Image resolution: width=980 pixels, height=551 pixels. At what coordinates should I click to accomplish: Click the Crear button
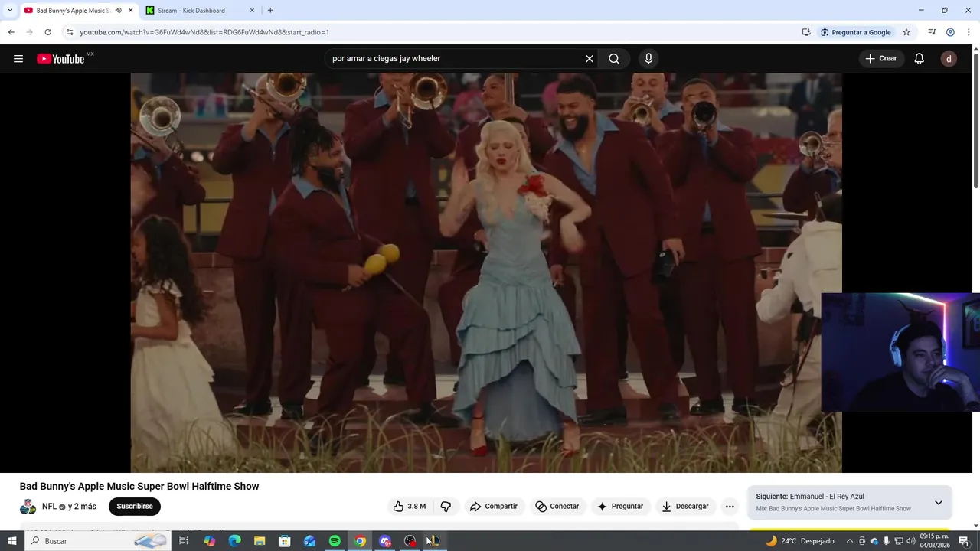click(881, 59)
